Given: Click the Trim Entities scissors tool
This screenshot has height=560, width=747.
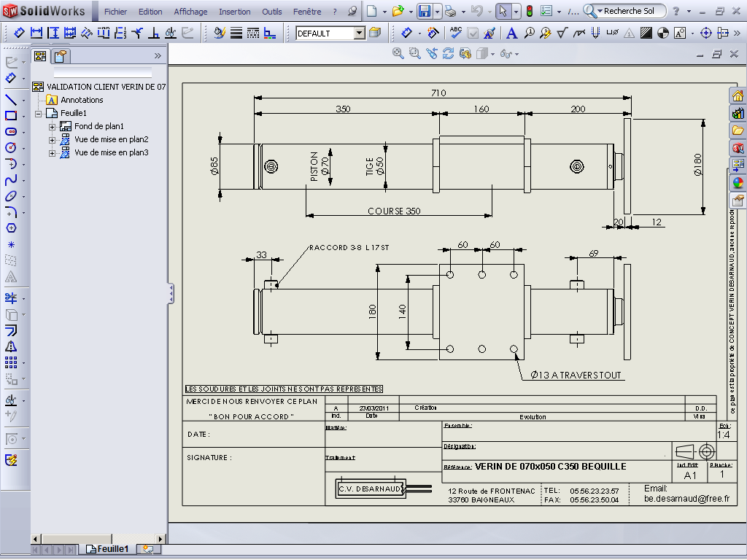Looking at the screenshot, I should pos(11,298).
